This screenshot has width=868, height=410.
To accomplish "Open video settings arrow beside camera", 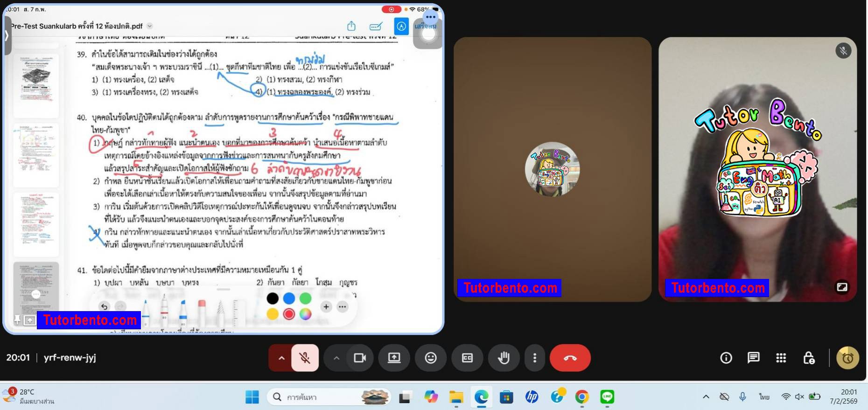I will point(336,358).
